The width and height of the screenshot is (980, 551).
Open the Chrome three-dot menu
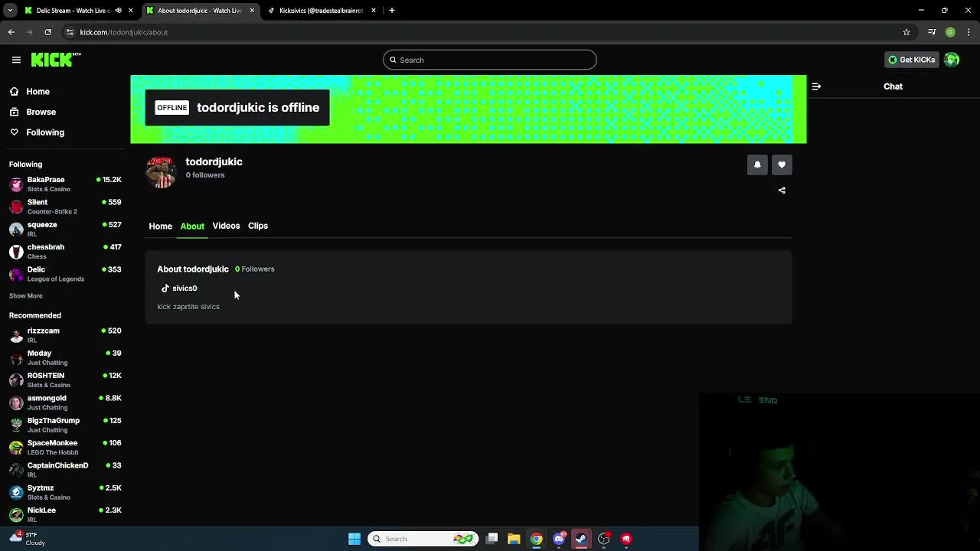pos(969,32)
